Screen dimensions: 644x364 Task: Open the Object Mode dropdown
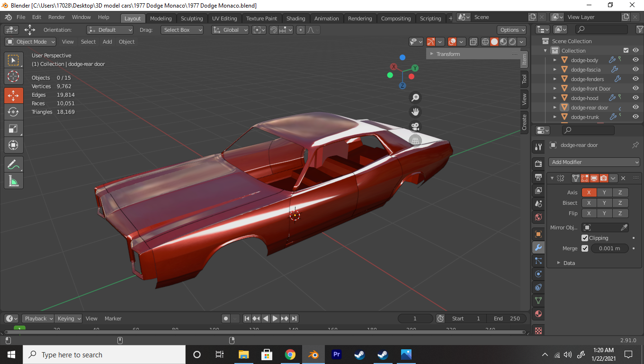(x=30, y=42)
